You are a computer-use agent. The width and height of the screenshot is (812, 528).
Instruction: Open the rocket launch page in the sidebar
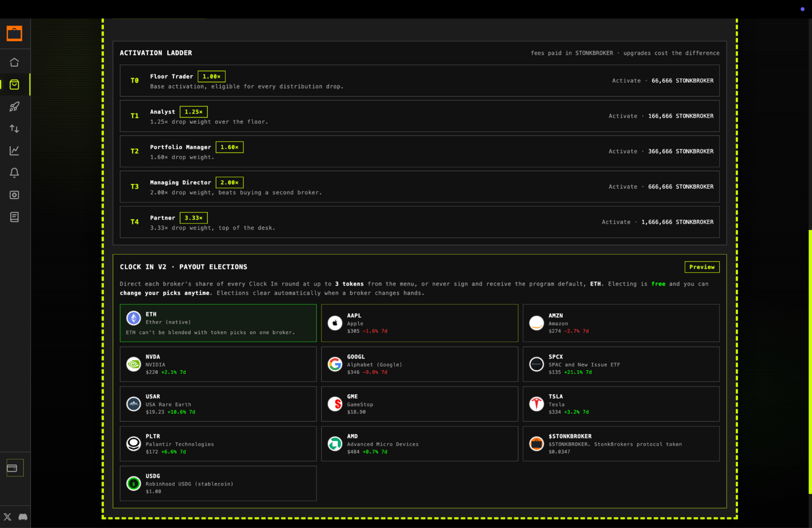click(14, 107)
